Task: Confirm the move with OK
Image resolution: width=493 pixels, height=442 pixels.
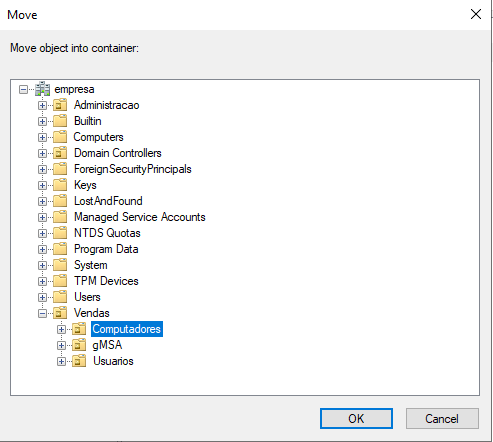Action: [356, 418]
